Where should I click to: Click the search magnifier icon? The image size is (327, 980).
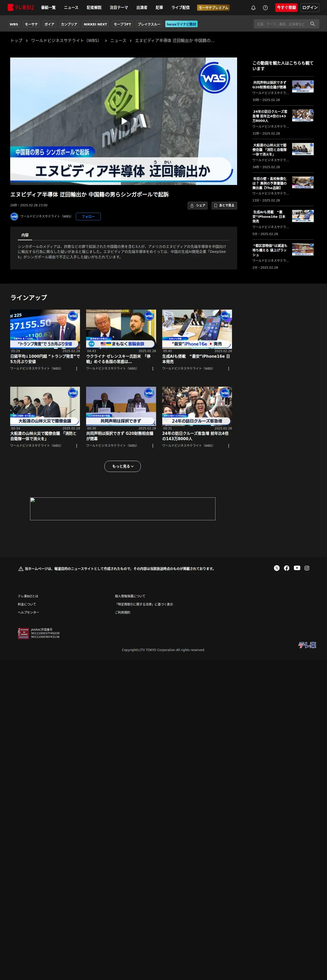pyautogui.click(x=312, y=24)
